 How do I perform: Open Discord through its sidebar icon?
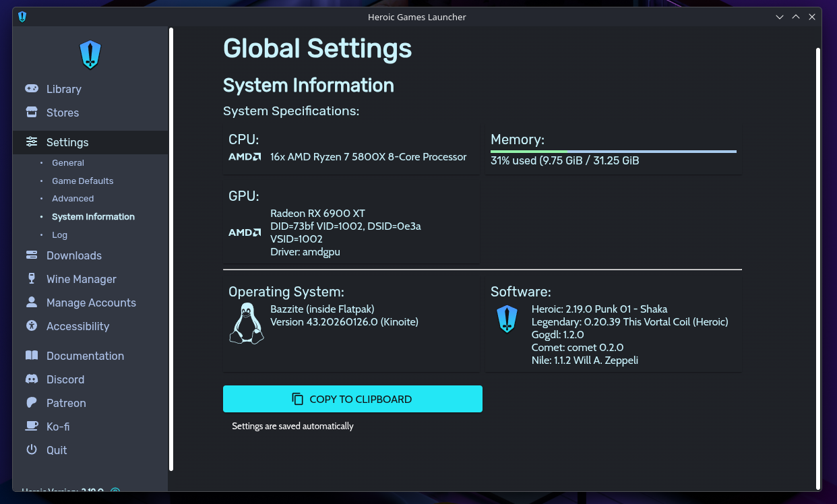point(31,379)
